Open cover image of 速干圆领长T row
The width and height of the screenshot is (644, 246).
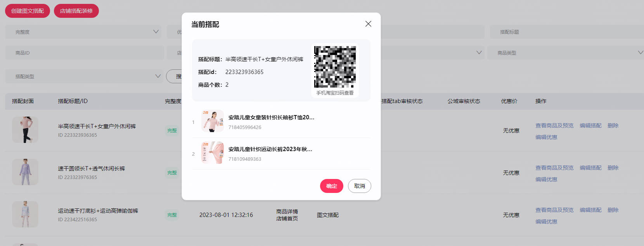(25, 172)
